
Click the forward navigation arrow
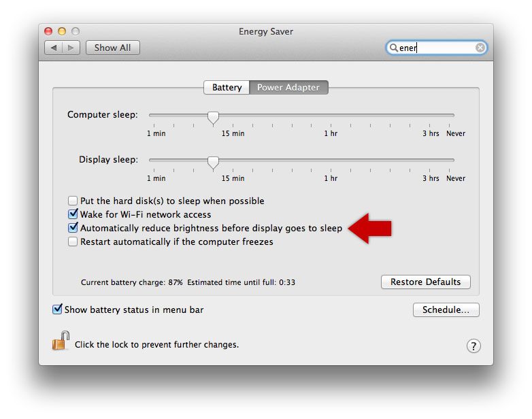(x=71, y=48)
